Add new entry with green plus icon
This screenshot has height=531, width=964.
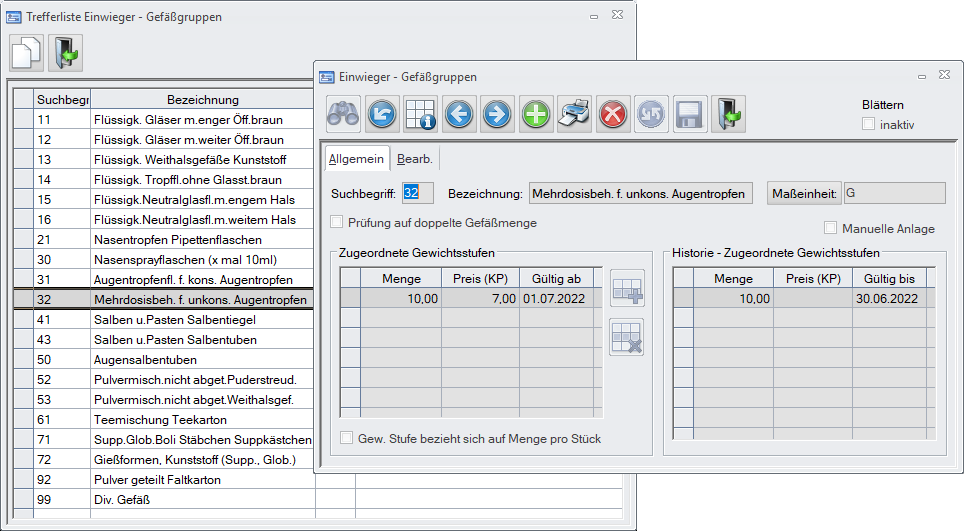536,115
